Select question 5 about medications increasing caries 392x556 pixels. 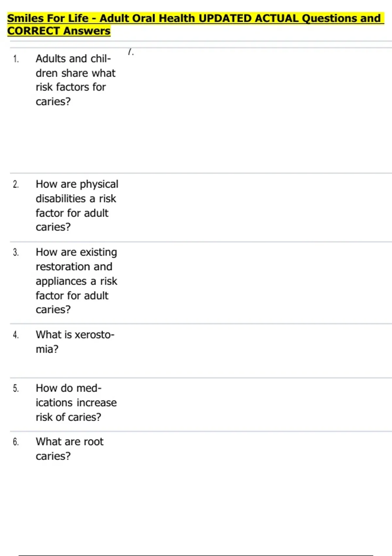(x=76, y=403)
